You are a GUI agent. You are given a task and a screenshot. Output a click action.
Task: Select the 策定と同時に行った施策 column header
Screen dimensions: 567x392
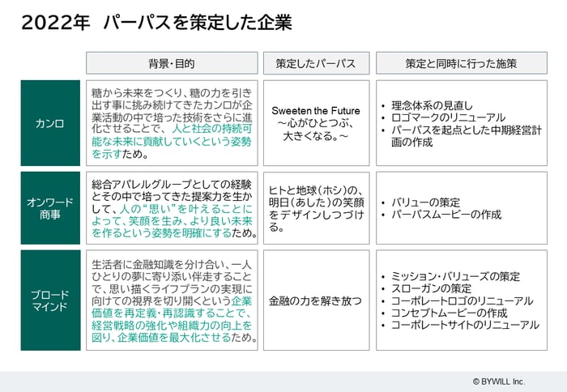point(462,63)
